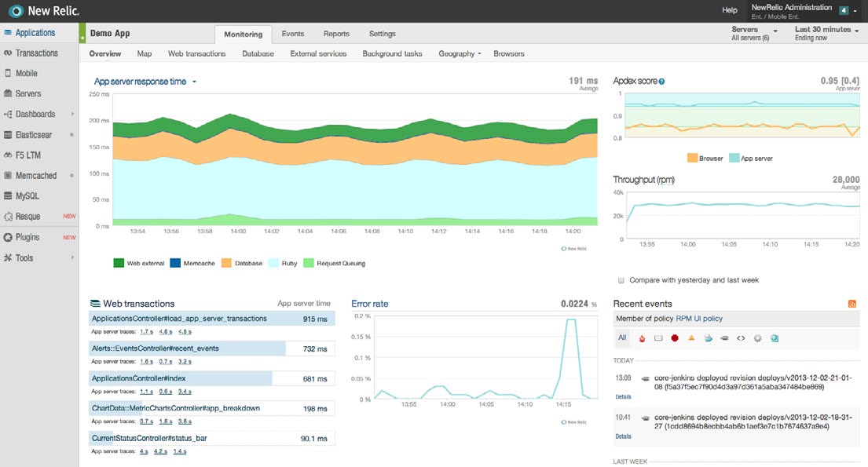Image resolution: width=868 pixels, height=467 pixels.
Task: Click the deployment icon beside the 13:09 event
Action: [x=645, y=379]
